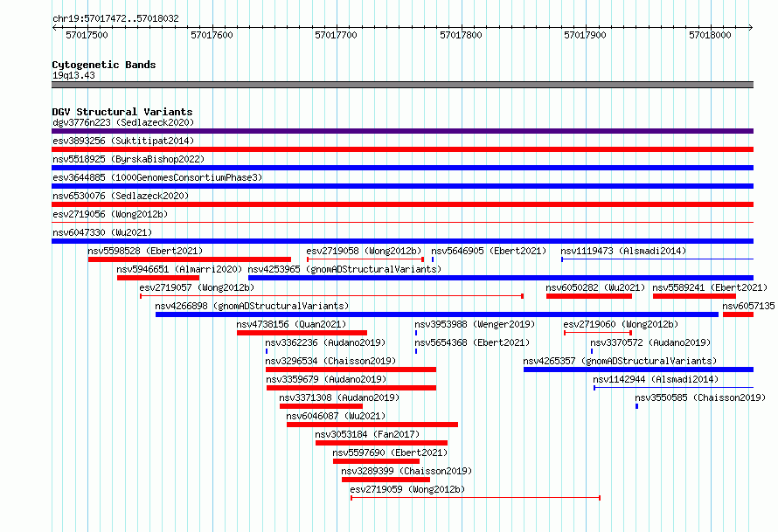Select the nsv6050282 (Wu2021) label

tap(595, 287)
